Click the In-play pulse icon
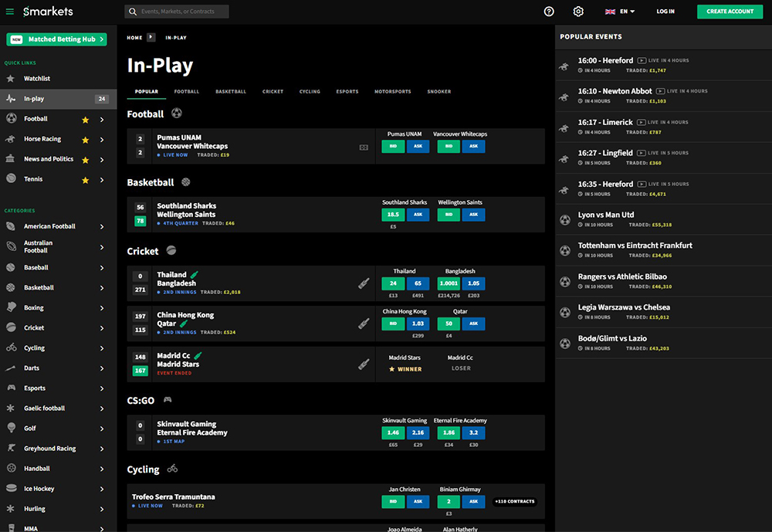 tap(10, 99)
